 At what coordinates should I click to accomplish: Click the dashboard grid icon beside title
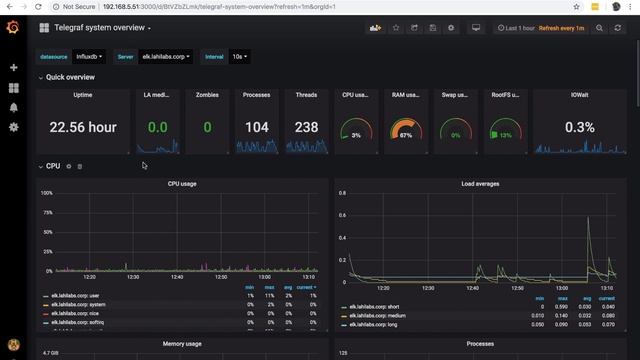pos(44,28)
